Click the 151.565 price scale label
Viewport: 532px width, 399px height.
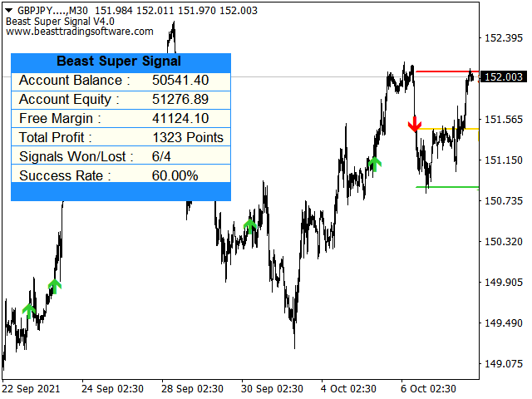(x=504, y=119)
